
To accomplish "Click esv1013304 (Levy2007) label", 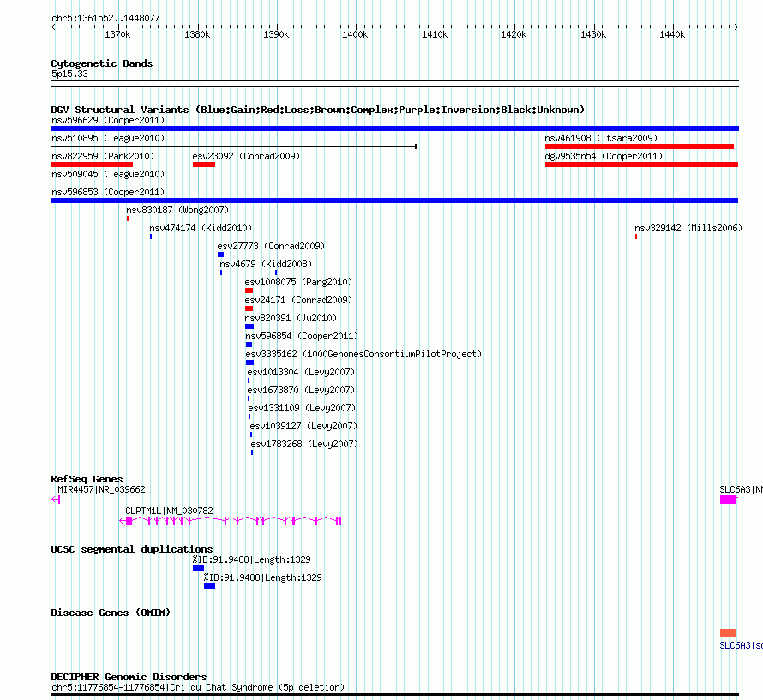I will 301,372.
